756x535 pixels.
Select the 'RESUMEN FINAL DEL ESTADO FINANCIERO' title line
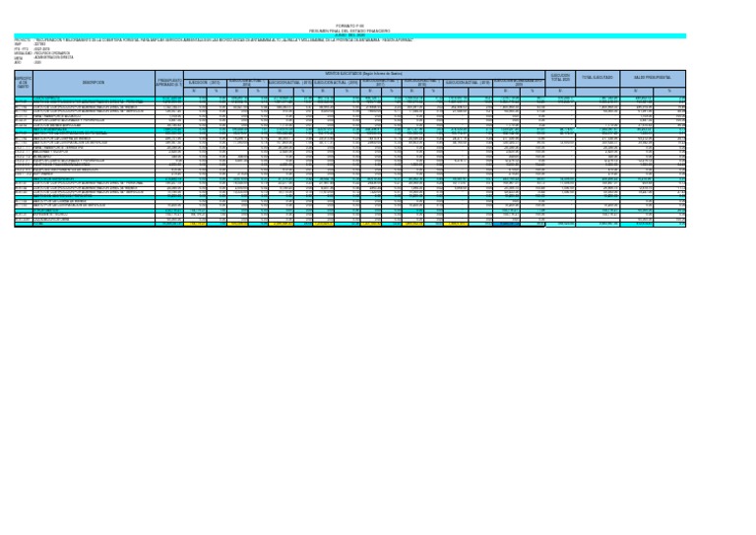(349, 31)
